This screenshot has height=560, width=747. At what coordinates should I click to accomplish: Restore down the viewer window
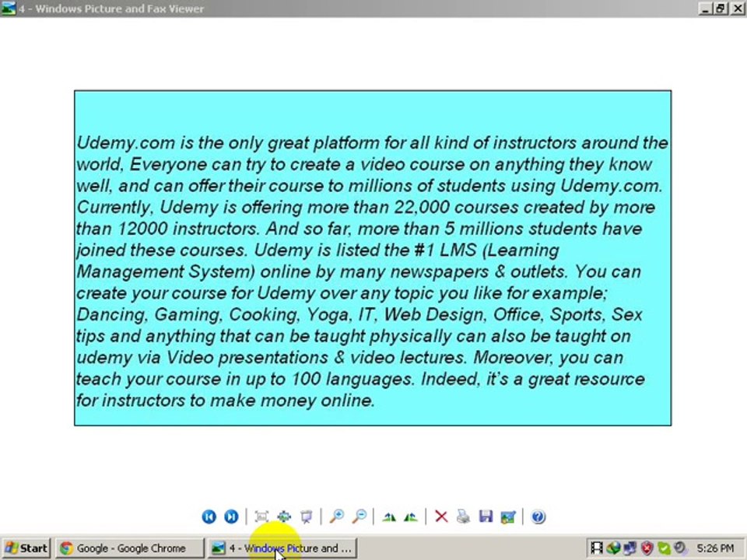[721, 9]
